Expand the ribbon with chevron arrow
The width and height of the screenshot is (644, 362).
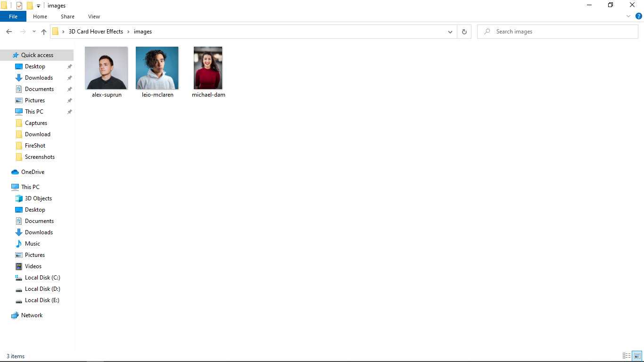click(628, 16)
